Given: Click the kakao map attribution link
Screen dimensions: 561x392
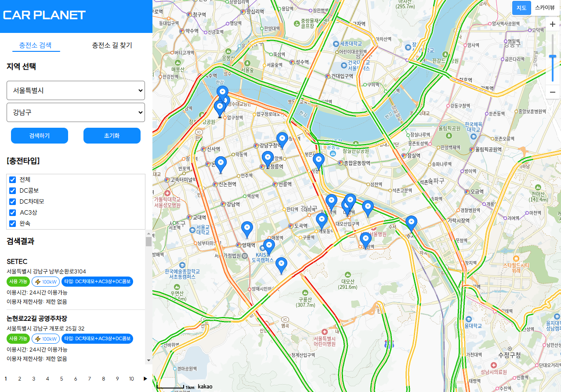Looking at the screenshot, I should coord(205,387).
